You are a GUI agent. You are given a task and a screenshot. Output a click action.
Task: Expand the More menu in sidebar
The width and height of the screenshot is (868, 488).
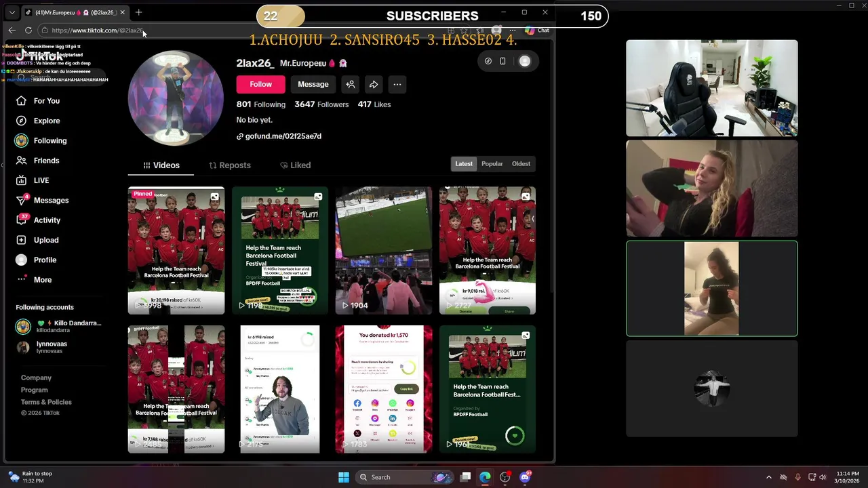(43, 280)
